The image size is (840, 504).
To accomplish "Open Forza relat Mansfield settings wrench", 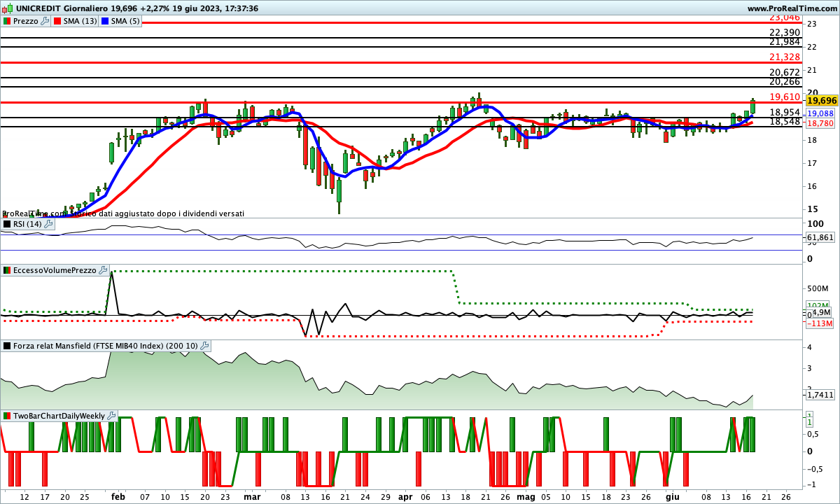I will [x=204, y=346].
